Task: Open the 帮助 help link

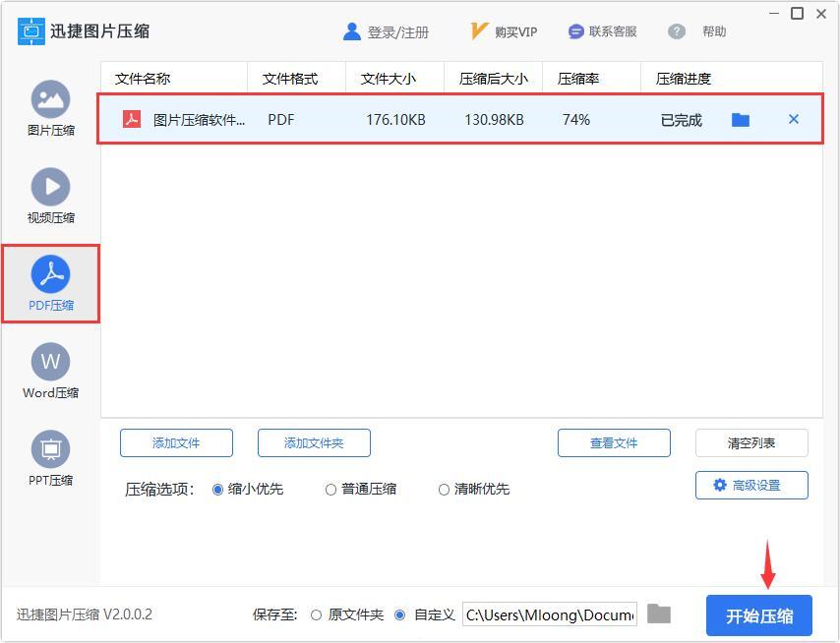Action: tap(714, 31)
